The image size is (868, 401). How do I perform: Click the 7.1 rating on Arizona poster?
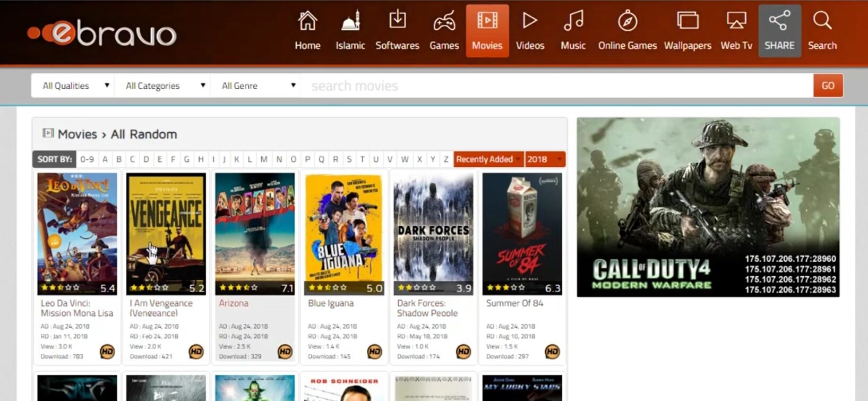tap(287, 288)
